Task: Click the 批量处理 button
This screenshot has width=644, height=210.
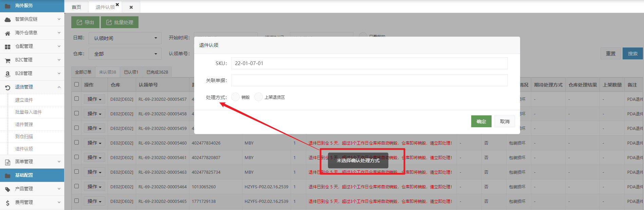Action: [x=119, y=22]
